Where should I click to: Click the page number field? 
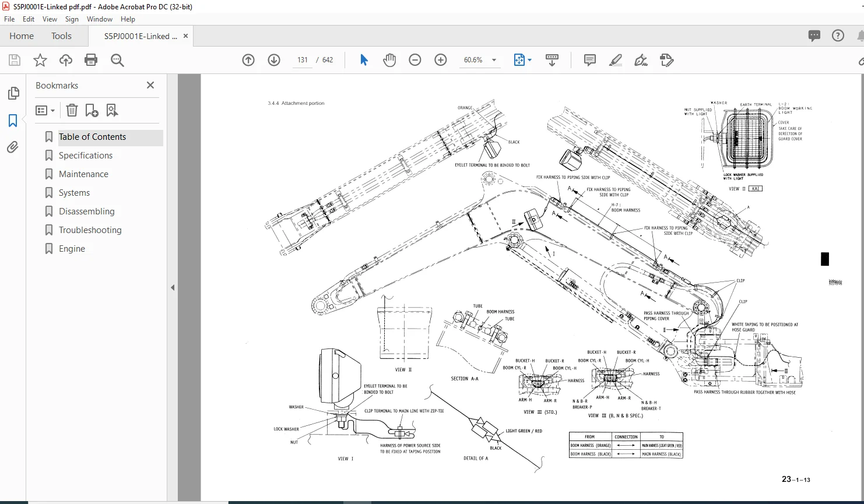click(302, 60)
